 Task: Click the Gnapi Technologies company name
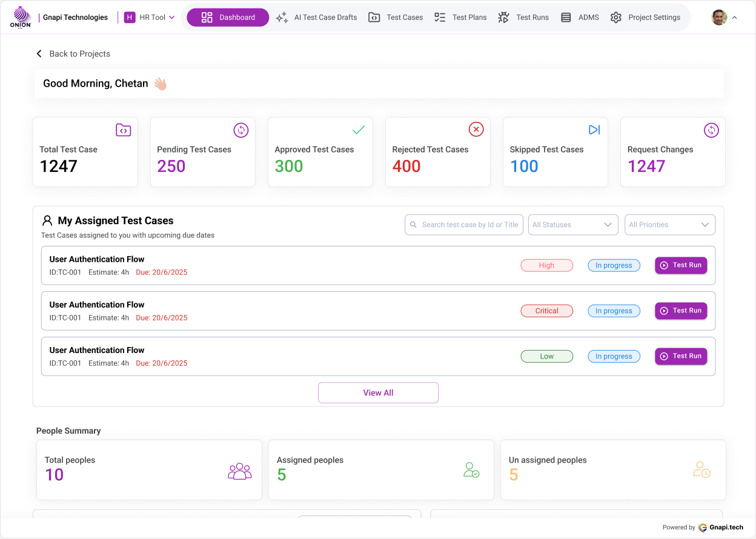coord(75,18)
